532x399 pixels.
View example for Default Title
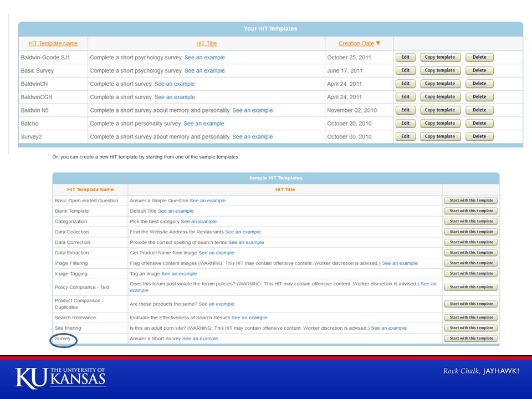(x=176, y=211)
